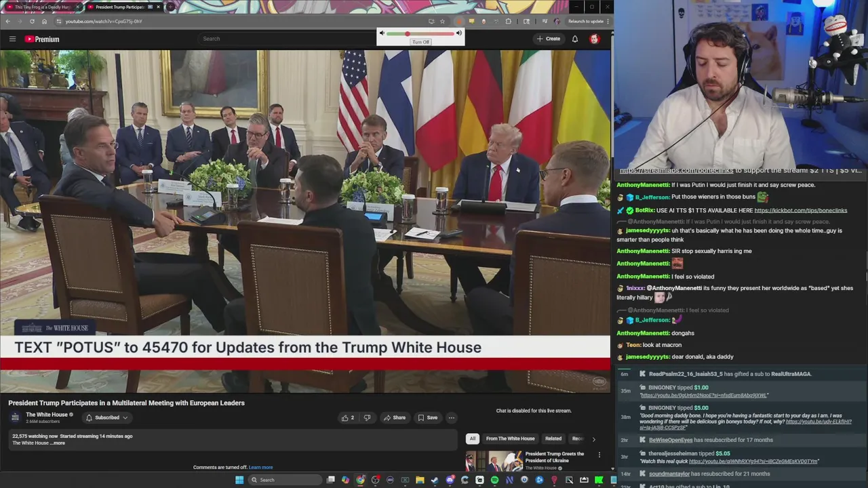Focus the YouTube search field

[285, 39]
